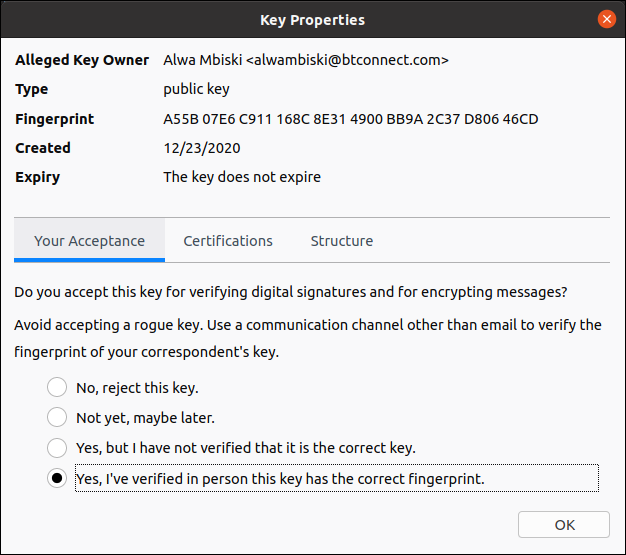Click the key fingerprint value
This screenshot has width=626, height=555.
[351, 119]
